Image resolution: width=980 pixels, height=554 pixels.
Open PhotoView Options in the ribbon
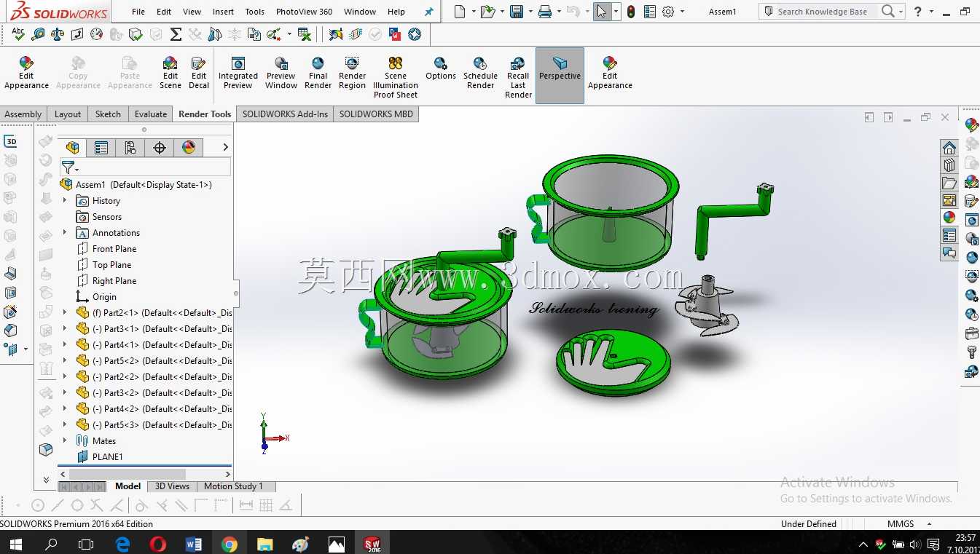click(441, 68)
